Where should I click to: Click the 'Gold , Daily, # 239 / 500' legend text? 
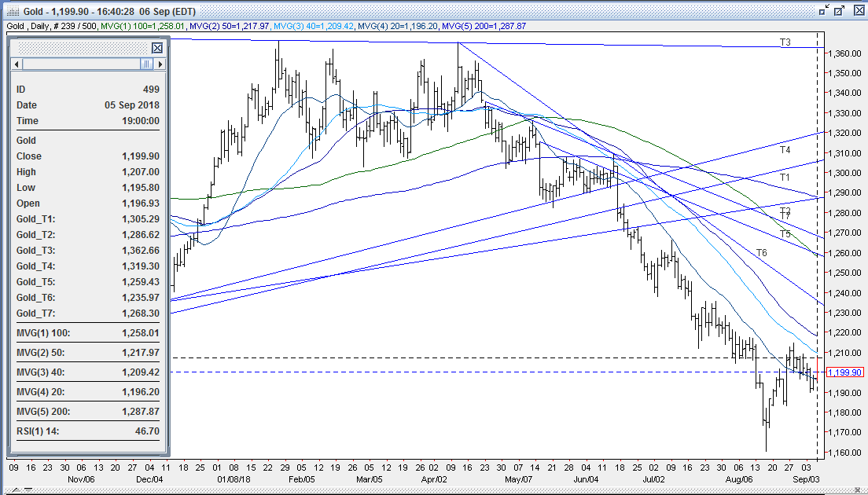(52, 26)
